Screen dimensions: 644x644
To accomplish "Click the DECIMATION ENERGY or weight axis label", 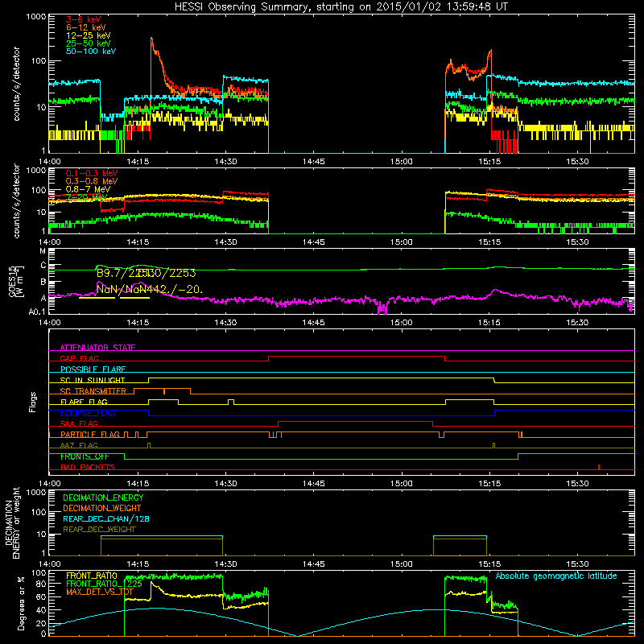I will point(12,522).
